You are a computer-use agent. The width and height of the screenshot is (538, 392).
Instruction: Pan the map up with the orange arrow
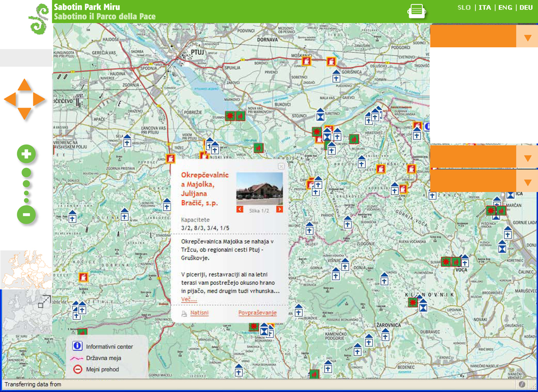[x=24, y=85]
